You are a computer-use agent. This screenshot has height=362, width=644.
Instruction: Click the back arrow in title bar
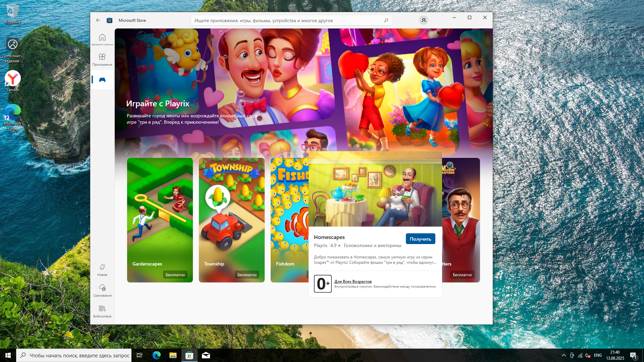point(98,20)
